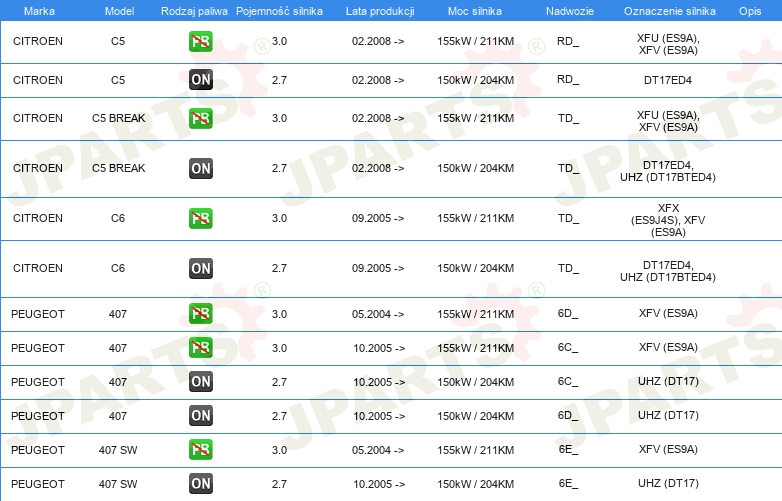Select petrol icon in Peugeot 407 6C_ 3.0 row
The width and height of the screenshot is (782, 501).
point(200,348)
